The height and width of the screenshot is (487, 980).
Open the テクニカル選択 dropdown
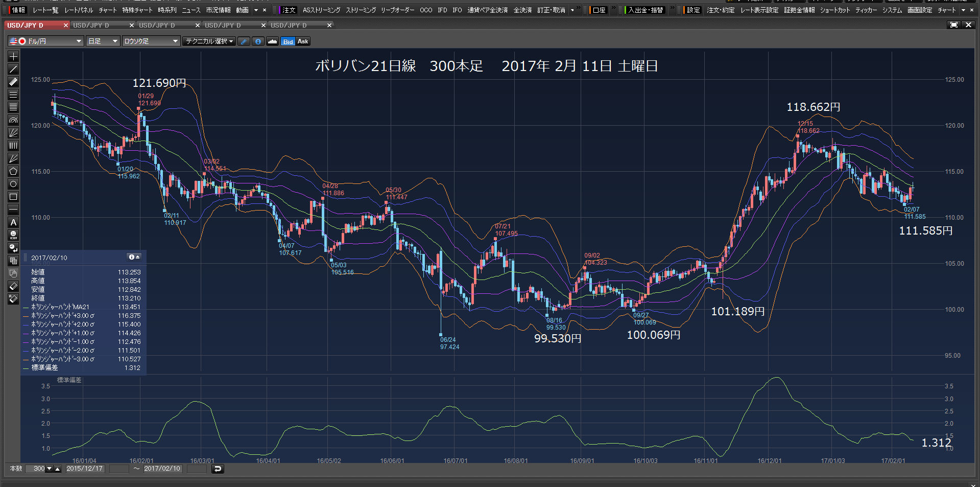[209, 41]
